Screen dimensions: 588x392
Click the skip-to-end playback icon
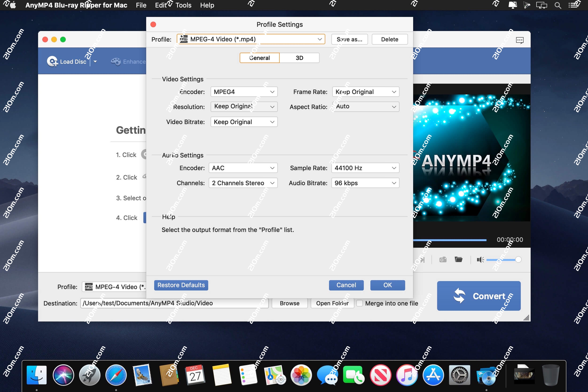click(x=422, y=259)
